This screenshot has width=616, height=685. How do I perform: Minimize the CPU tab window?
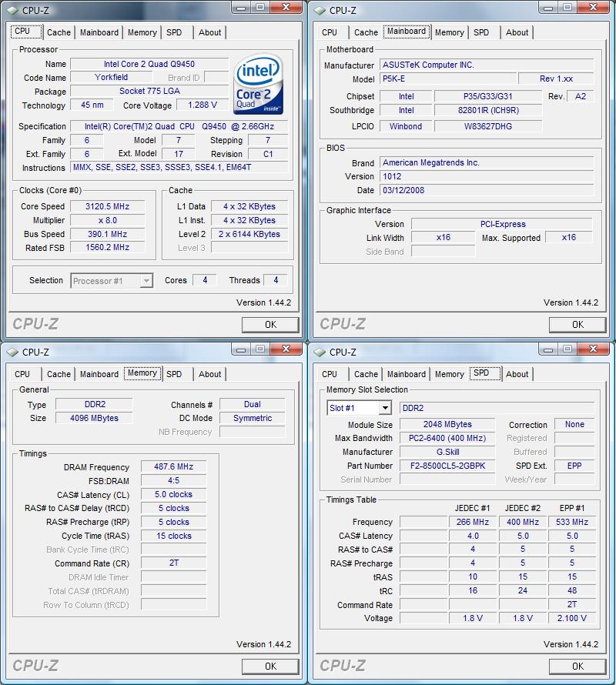(x=241, y=8)
